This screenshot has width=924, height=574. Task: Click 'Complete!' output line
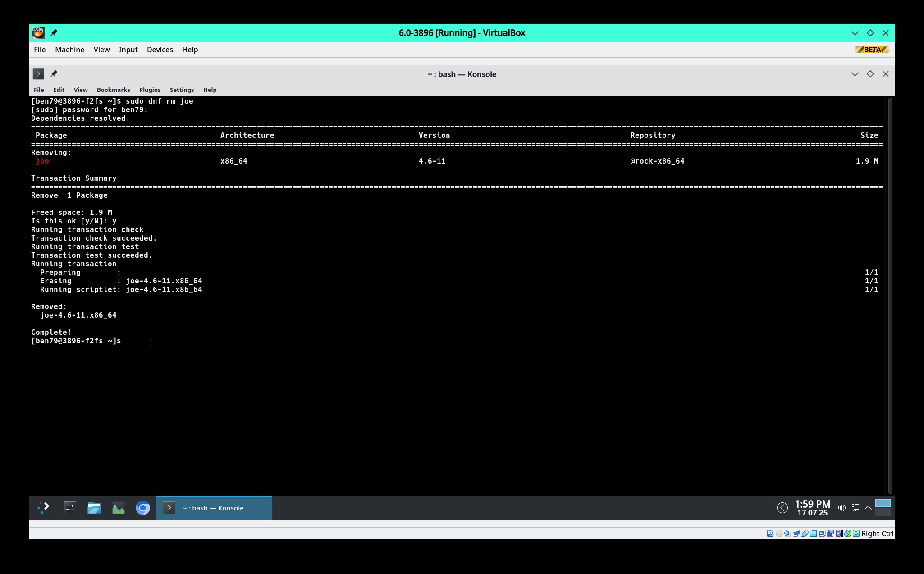(51, 332)
